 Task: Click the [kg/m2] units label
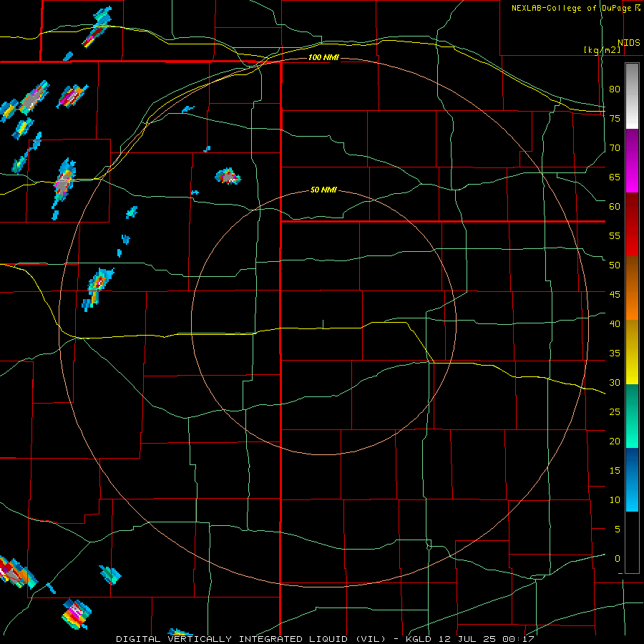click(602, 50)
